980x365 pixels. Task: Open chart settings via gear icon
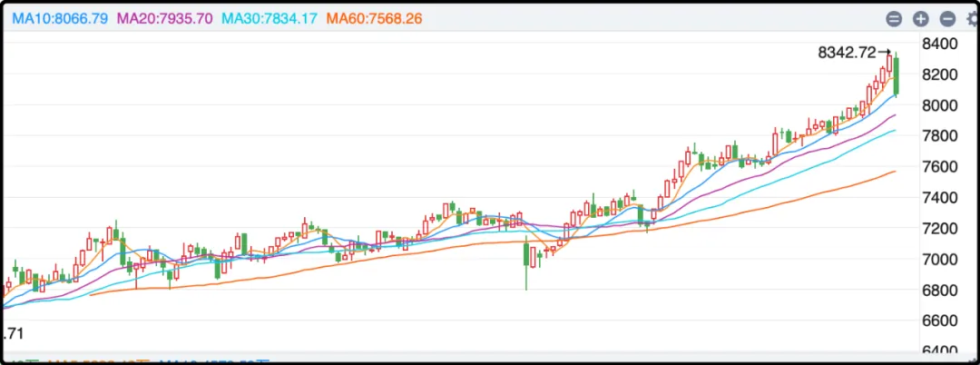972,19
